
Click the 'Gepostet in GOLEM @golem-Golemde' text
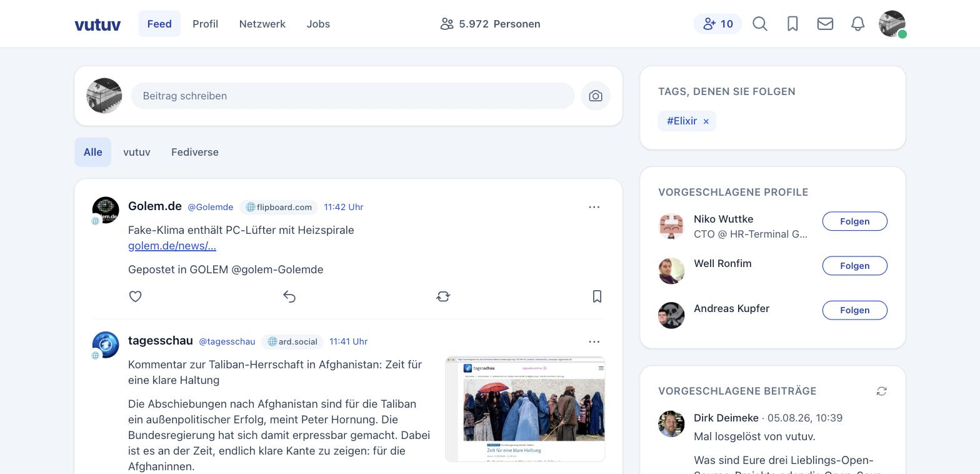(226, 270)
